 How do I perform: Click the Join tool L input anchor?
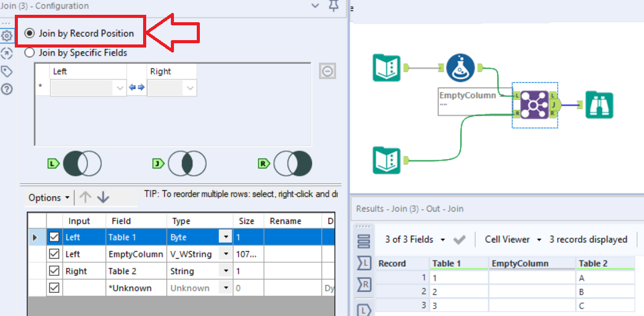(516, 95)
